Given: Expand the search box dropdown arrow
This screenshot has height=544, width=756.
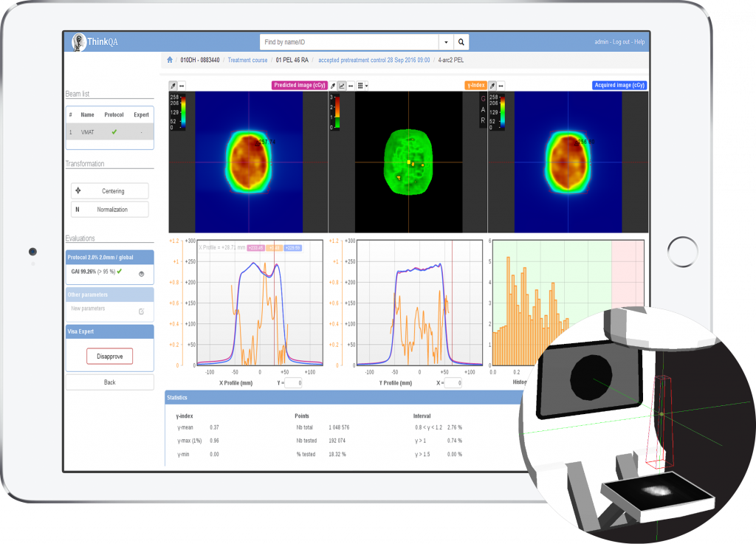Looking at the screenshot, I should pos(445,42).
